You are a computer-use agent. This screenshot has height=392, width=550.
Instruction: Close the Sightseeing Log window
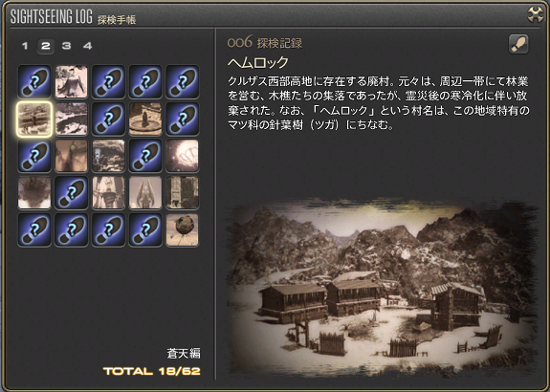tap(536, 14)
